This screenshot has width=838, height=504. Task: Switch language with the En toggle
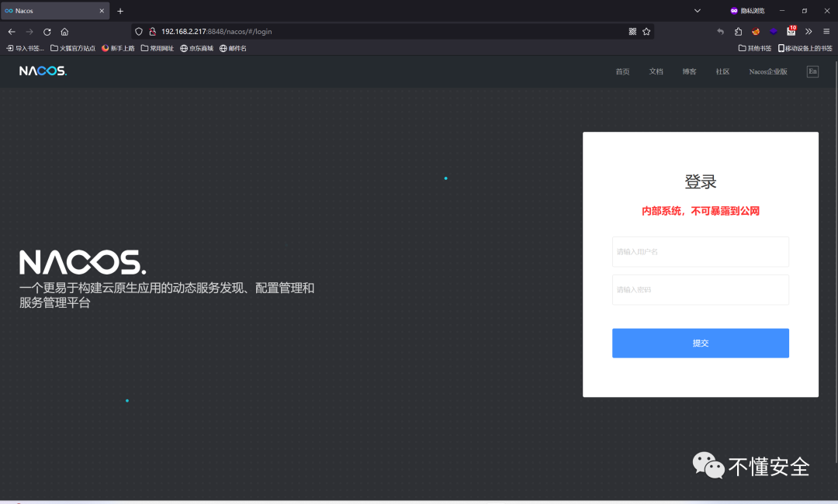812,71
